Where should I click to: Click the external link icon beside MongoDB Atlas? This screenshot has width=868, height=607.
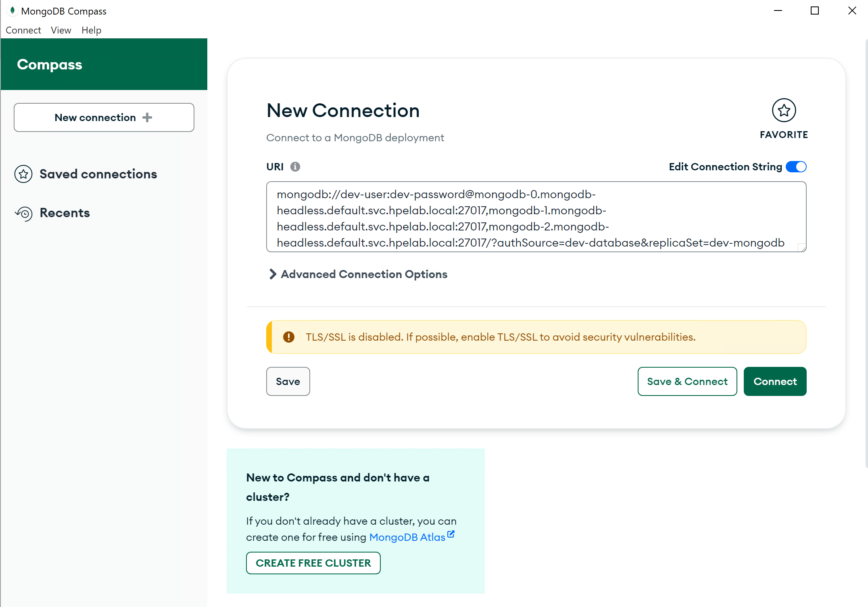pyautogui.click(x=451, y=534)
